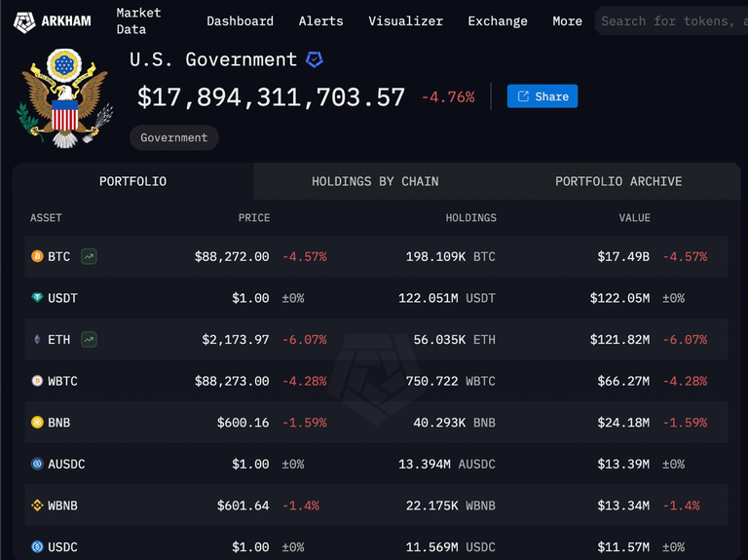This screenshot has width=748, height=560.
Task: Click the WBTC token icon
Action: 37,381
